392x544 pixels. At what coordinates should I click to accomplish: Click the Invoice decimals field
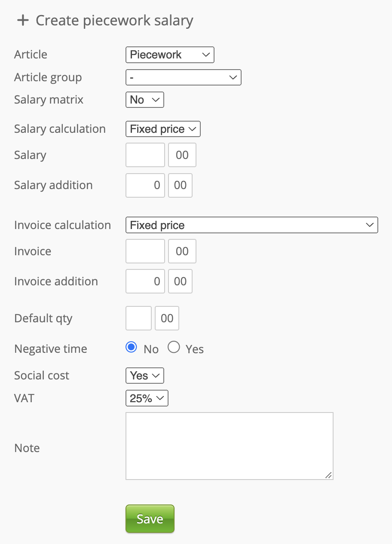(x=182, y=251)
